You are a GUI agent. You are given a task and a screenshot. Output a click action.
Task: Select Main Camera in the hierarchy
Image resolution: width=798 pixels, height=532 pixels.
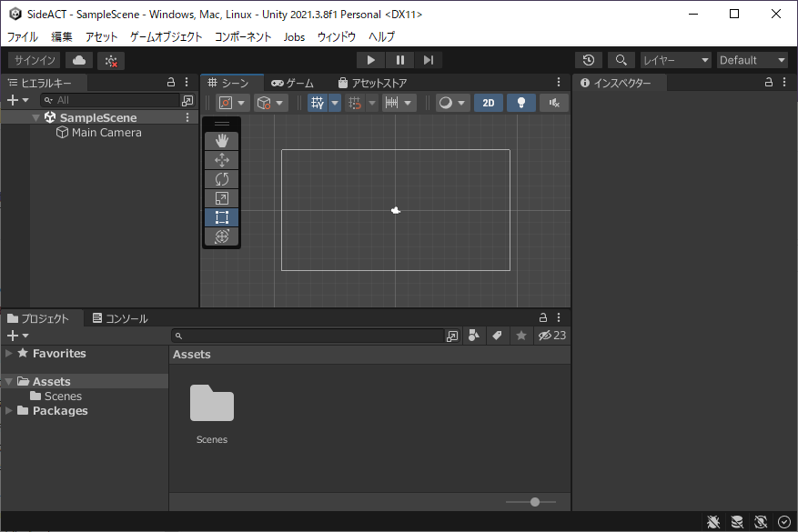(x=100, y=132)
